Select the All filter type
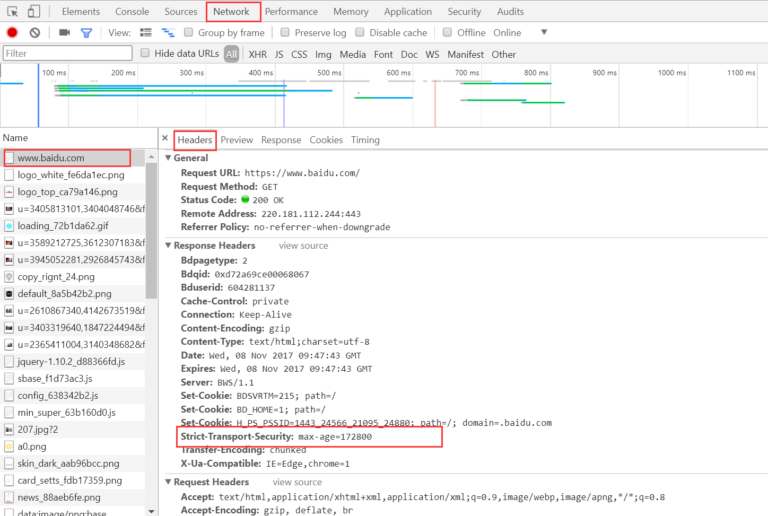Screen dimensions: 768x516 [231, 54]
